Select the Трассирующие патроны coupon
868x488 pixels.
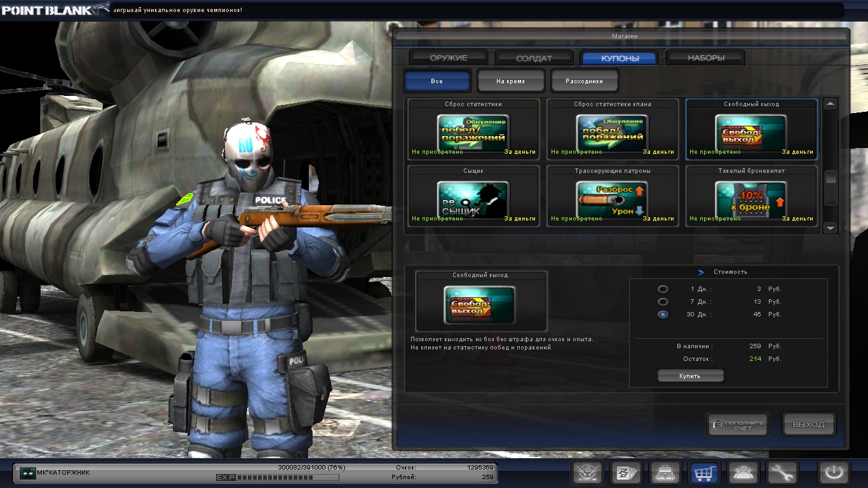point(613,196)
